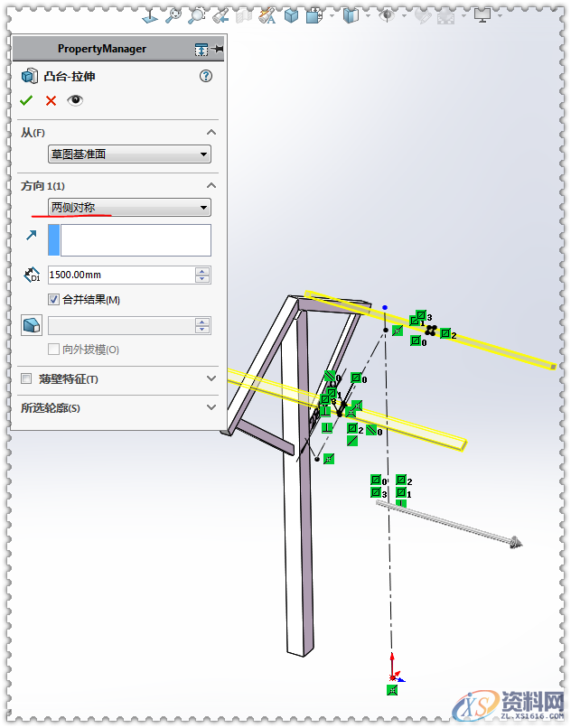Open the Hide/Show Items dropdown arrow
This screenshot has height=728, width=571.
point(368,15)
